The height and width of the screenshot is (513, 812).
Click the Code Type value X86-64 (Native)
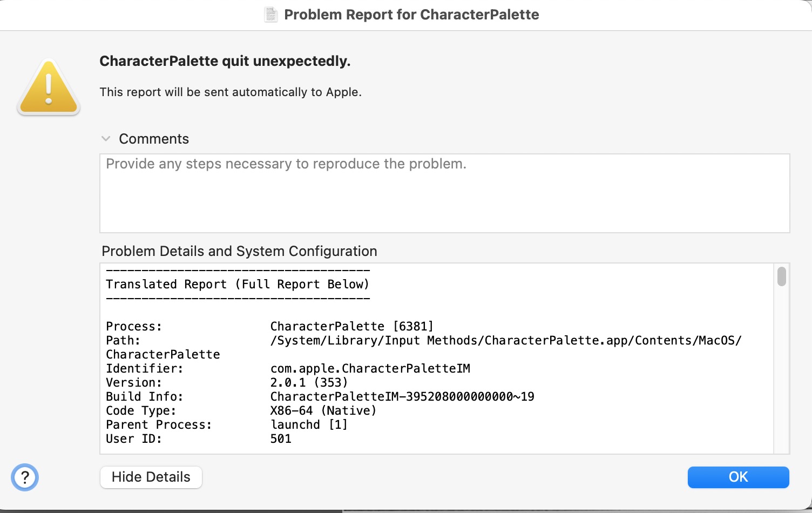[323, 410]
